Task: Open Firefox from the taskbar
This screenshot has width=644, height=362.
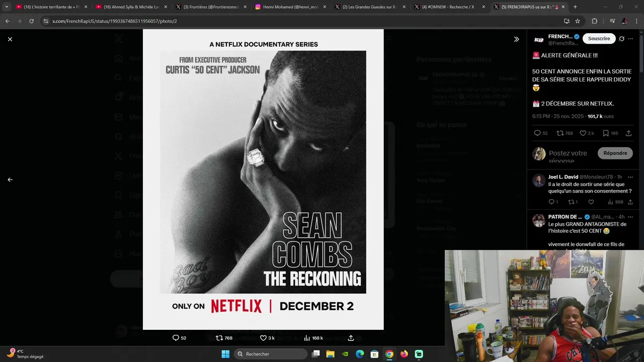Action: [404, 354]
